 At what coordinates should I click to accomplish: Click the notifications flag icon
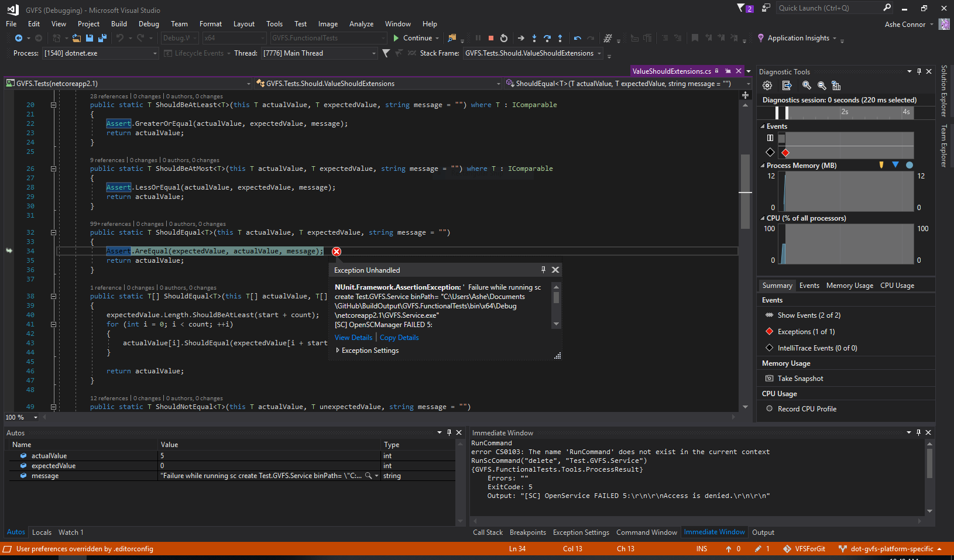click(x=741, y=8)
